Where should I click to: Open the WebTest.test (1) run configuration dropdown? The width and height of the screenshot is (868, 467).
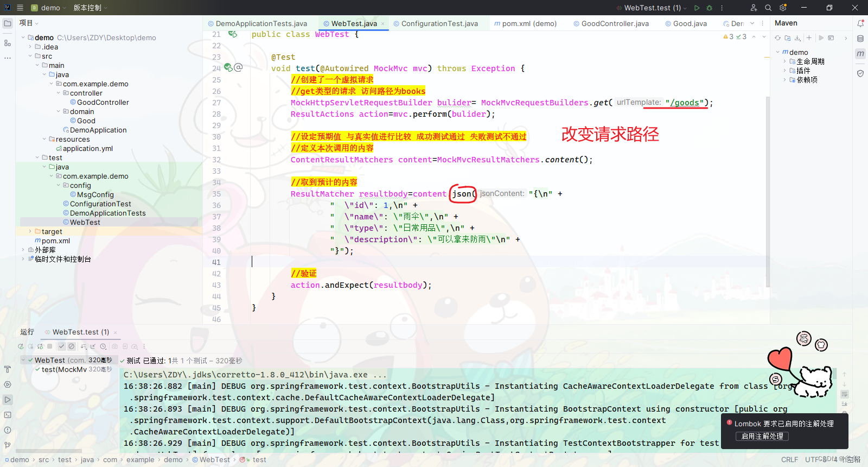652,8
